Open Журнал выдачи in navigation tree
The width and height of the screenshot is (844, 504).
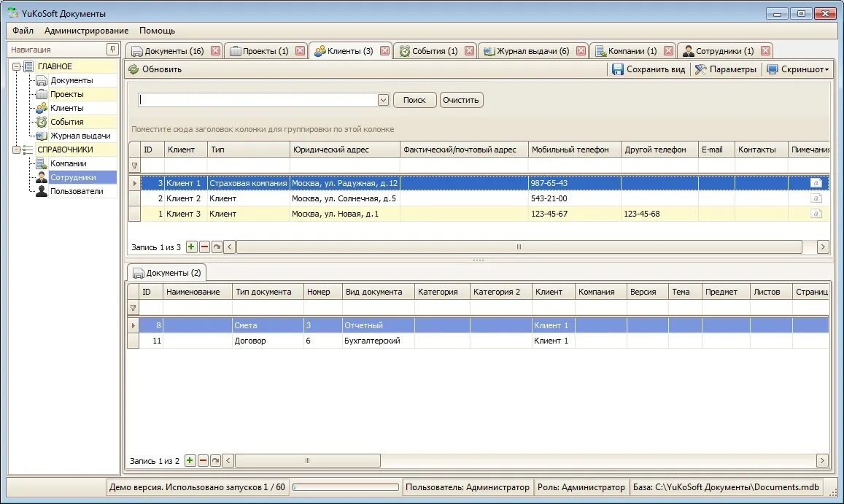pyautogui.click(x=80, y=136)
